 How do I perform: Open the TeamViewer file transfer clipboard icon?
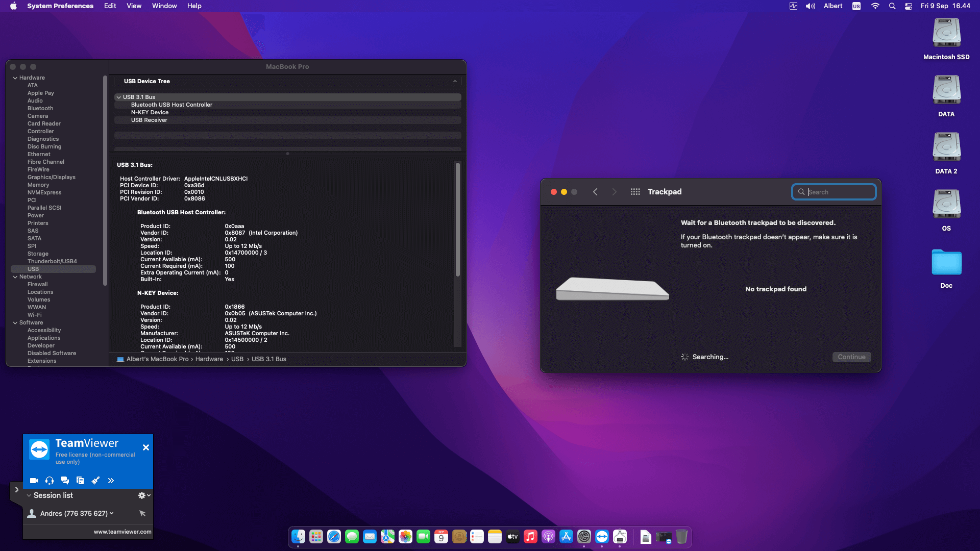pyautogui.click(x=80, y=480)
